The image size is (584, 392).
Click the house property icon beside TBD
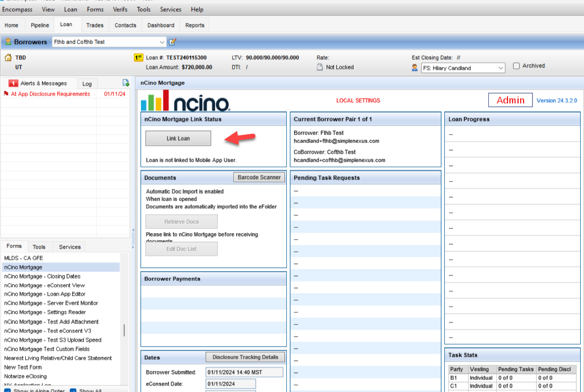click(8, 58)
